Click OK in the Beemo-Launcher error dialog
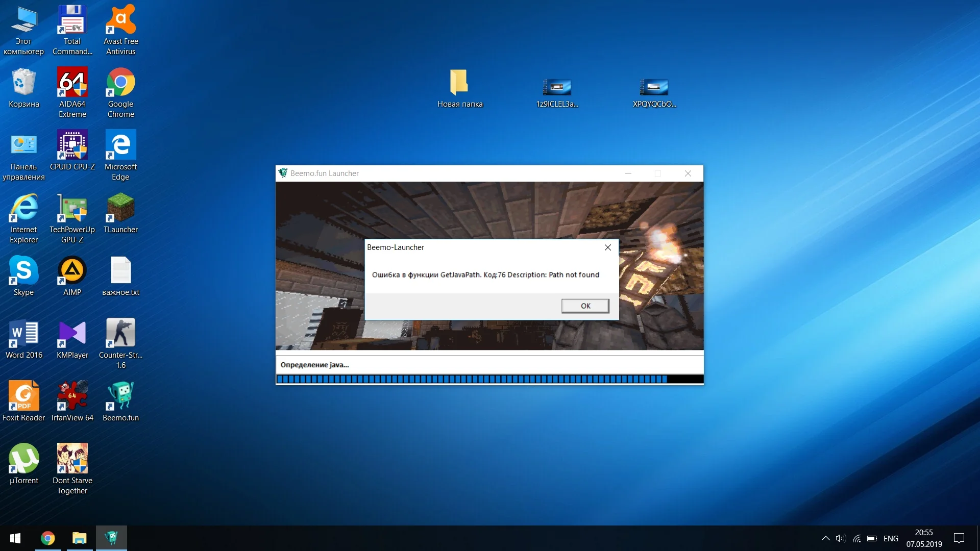The height and width of the screenshot is (551, 980). [x=585, y=306]
